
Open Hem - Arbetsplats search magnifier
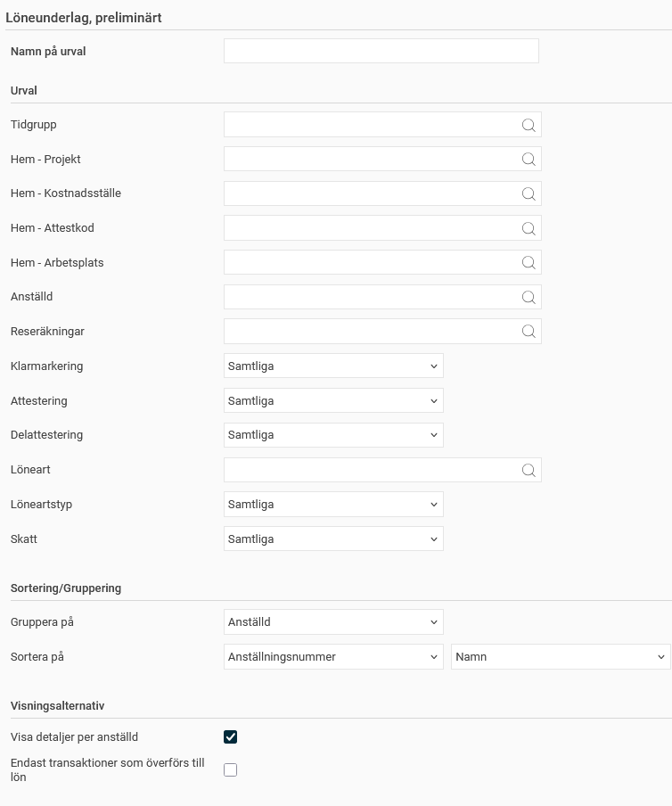pyautogui.click(x=529, y=263)
